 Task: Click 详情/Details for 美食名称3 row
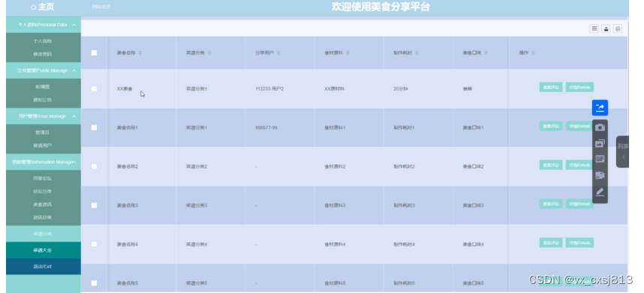pyautogui.click(x=579, y=204)
